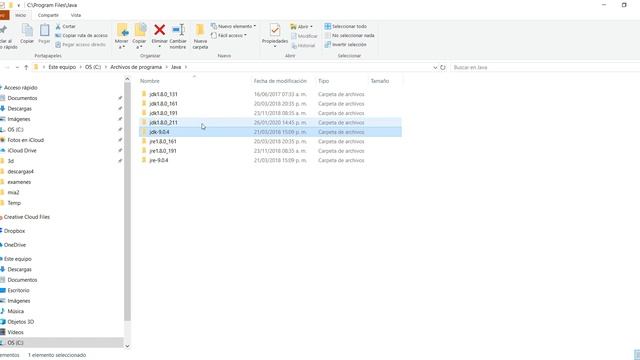The image size is (640, 360).
Task: Open Creative Cloud Files in sidebar
Action: tap(27, 217)
